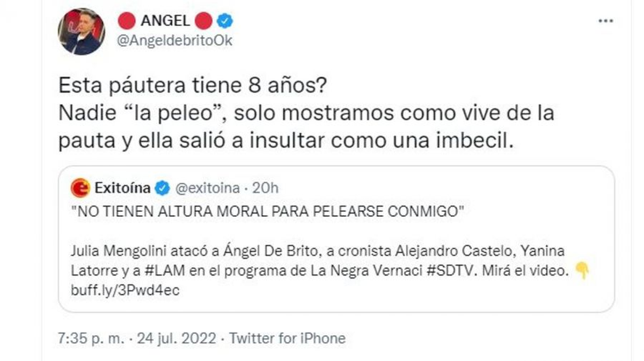The height and width of the screenshot is (361, 644).
Task: Open the Exitoína account name
Action: click(123, 188)
